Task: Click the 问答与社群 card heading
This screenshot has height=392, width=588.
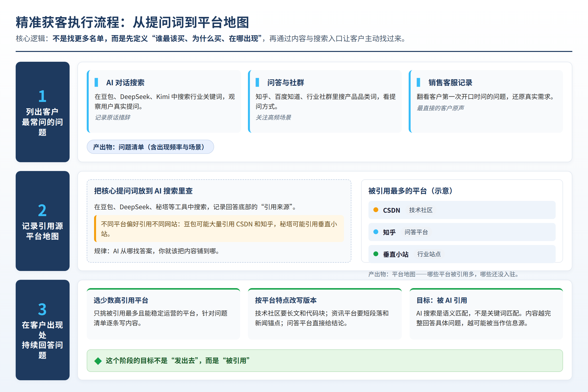Action: click(x=285, y=83)
